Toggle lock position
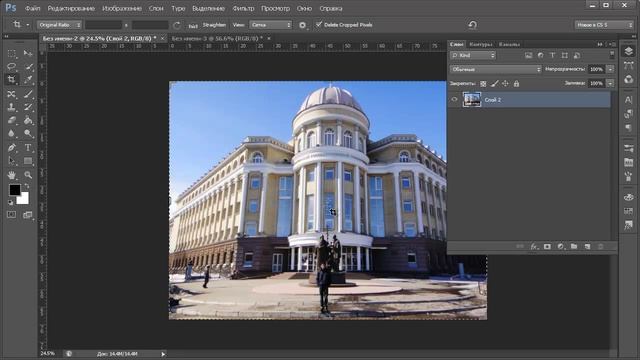Viewport: 640px width, 360px height. [x=505, y=84]
